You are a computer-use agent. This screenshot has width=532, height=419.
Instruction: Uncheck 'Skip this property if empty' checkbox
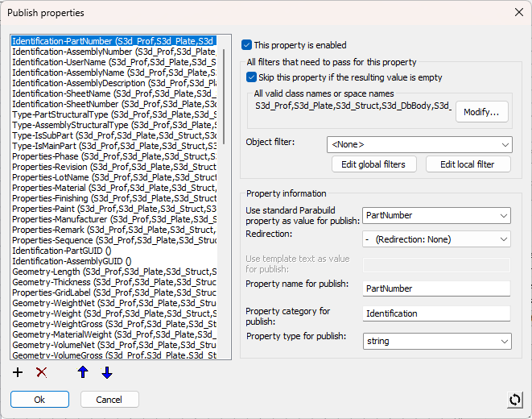252,77
